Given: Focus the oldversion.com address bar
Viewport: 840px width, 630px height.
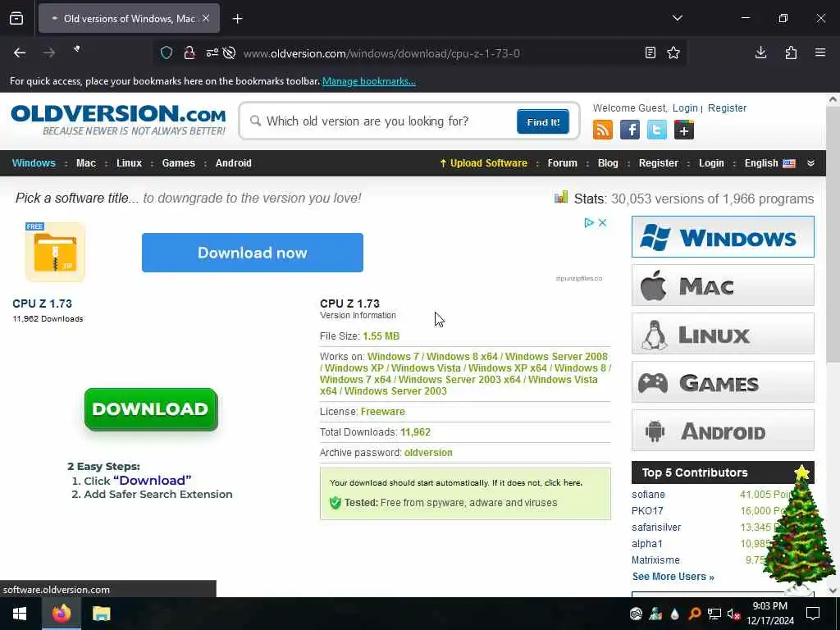Looking at the screenshot, I should (381, 53).
